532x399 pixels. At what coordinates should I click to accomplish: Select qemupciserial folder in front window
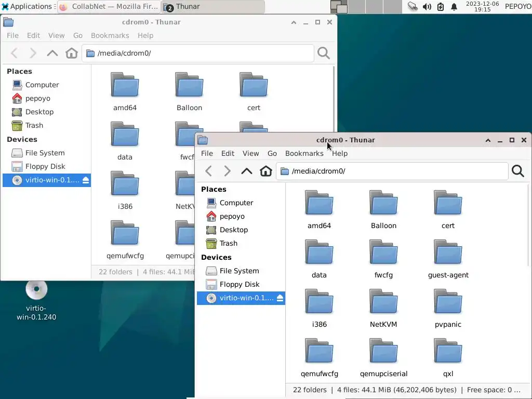(383, 358)
